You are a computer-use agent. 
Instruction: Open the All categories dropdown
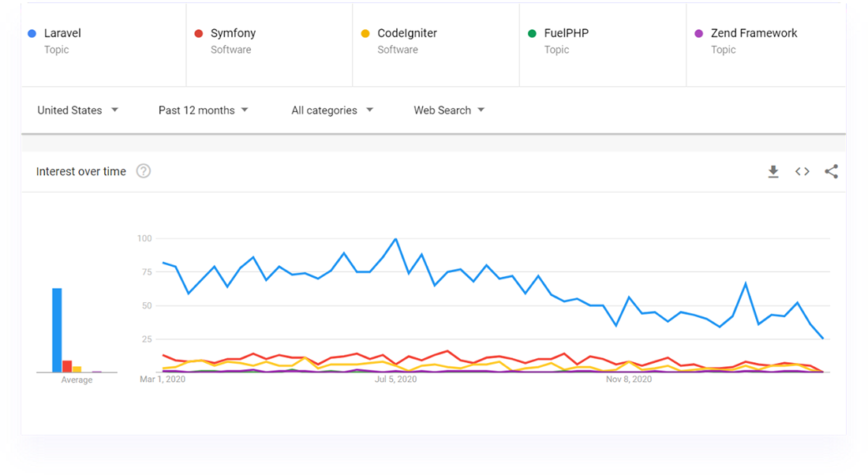tap(331, 110)
